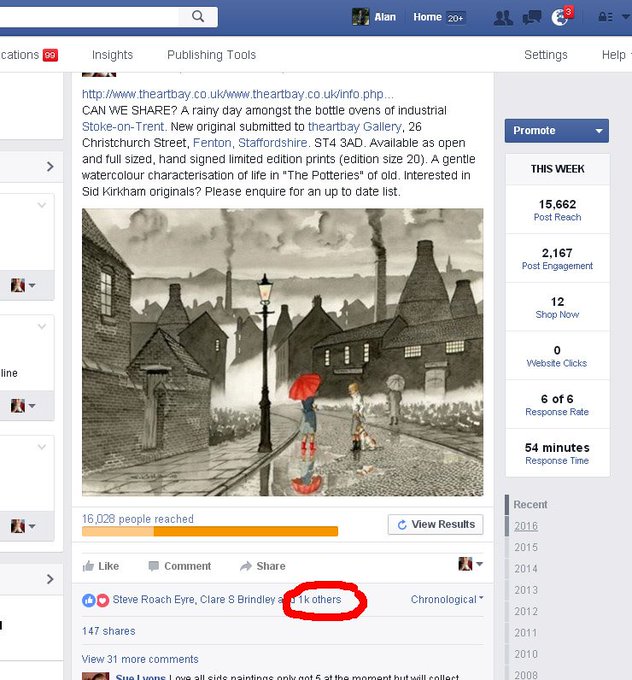Click the 147 shares link
This screenshot has width=632, height=680.
coord(108,631)
